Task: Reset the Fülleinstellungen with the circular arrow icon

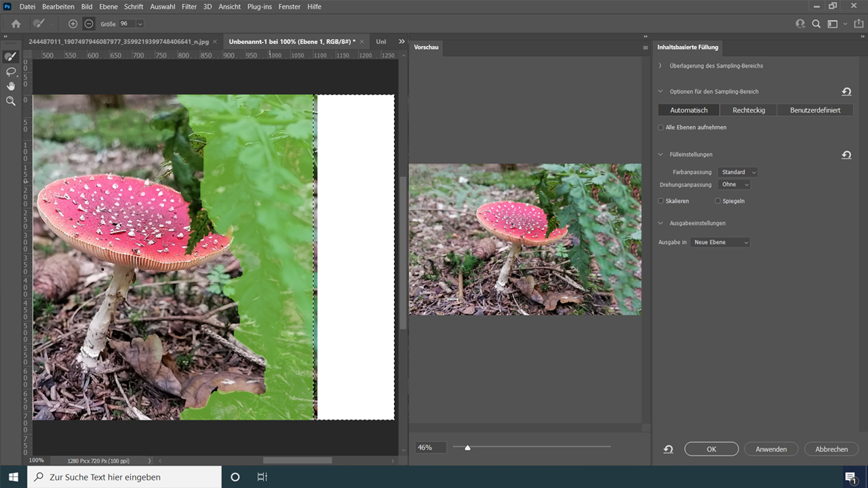Action: click(x=846, y=155)
